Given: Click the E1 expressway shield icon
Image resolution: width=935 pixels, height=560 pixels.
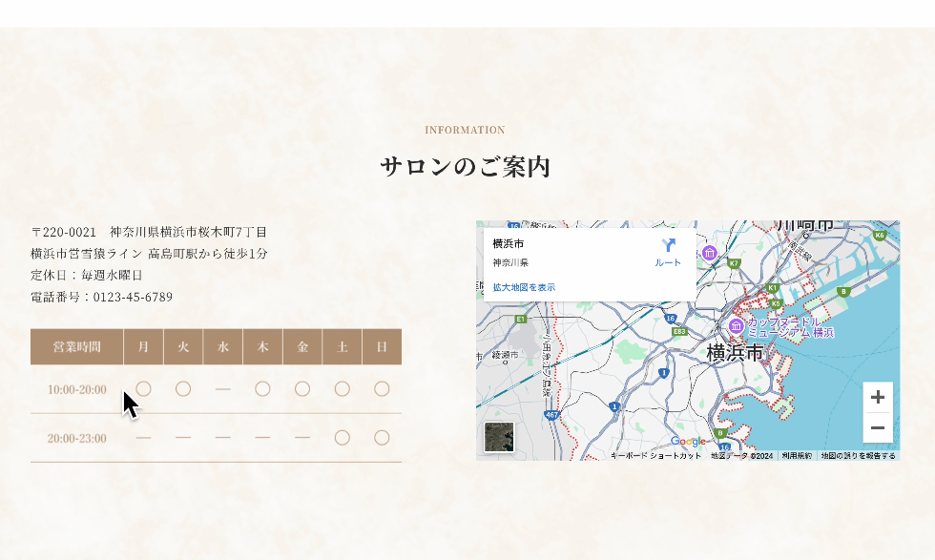Looking at the screenshot, I should [520, 318].
